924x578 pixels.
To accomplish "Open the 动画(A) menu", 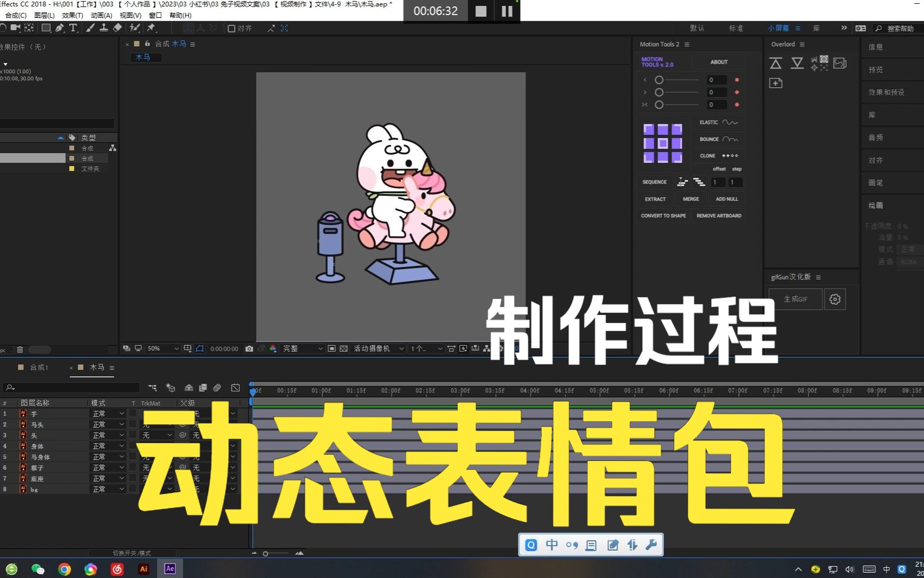I will pos(102,16).
